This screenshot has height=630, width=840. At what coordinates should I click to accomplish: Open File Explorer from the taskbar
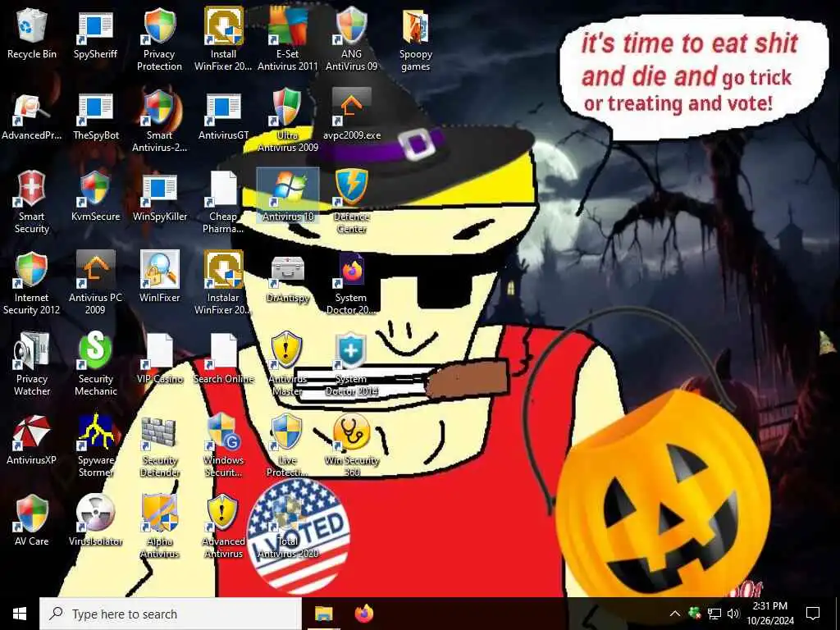tap(323, 614)
